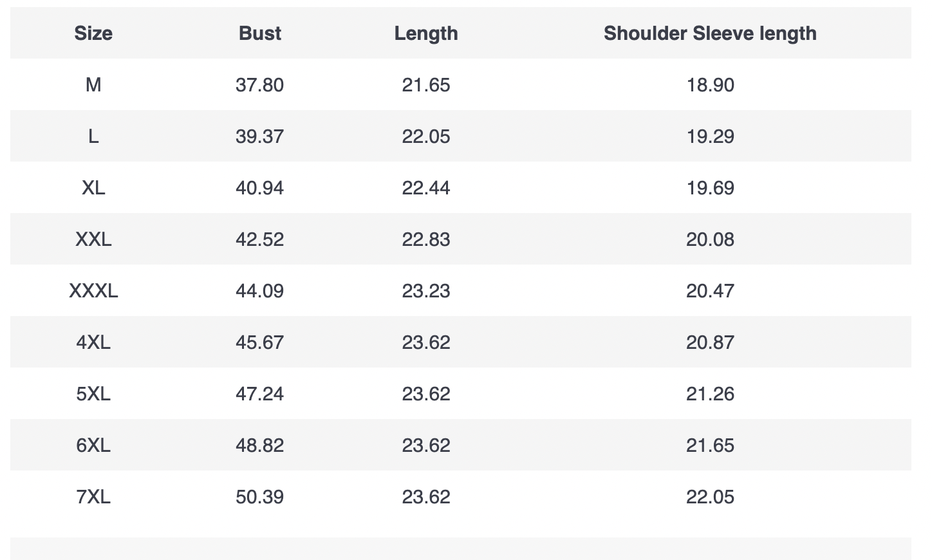Viewport: 932px width, 560px height.
Task: Click sleeve length 20.08 for XXL
Action: 710,239
